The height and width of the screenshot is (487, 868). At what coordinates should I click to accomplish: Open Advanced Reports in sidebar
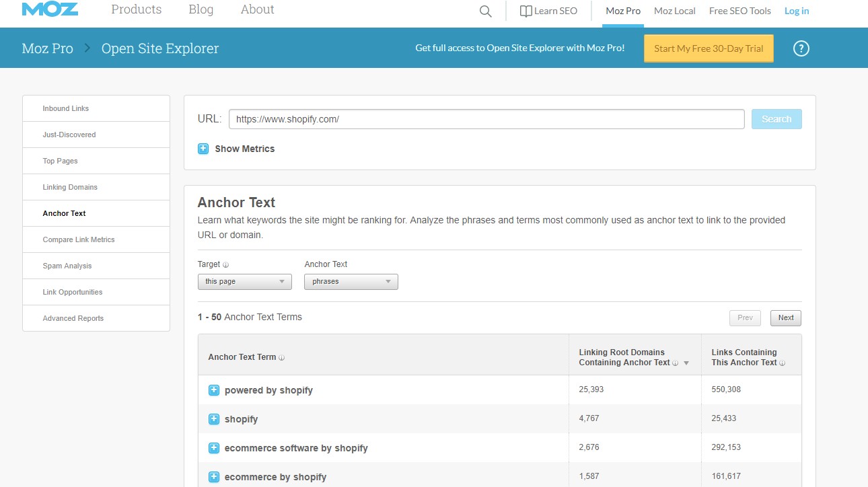pyautogui.click(x=96, y=318)
